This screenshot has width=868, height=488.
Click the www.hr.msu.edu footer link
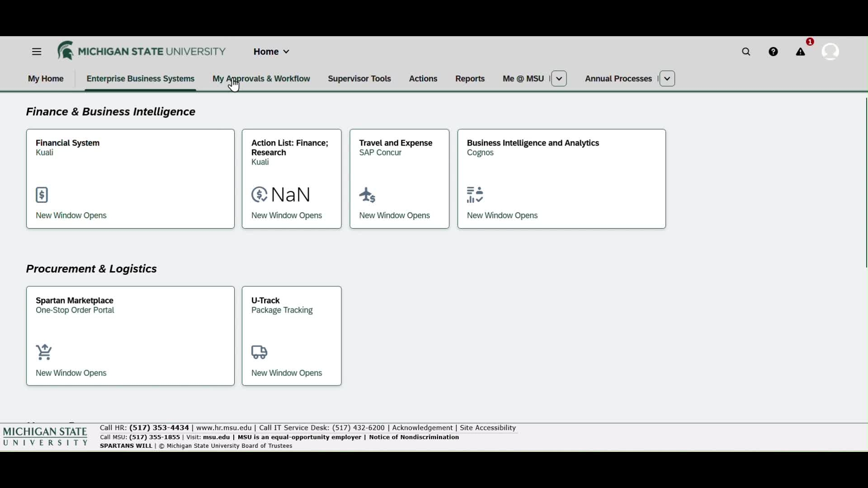(224, 428)
